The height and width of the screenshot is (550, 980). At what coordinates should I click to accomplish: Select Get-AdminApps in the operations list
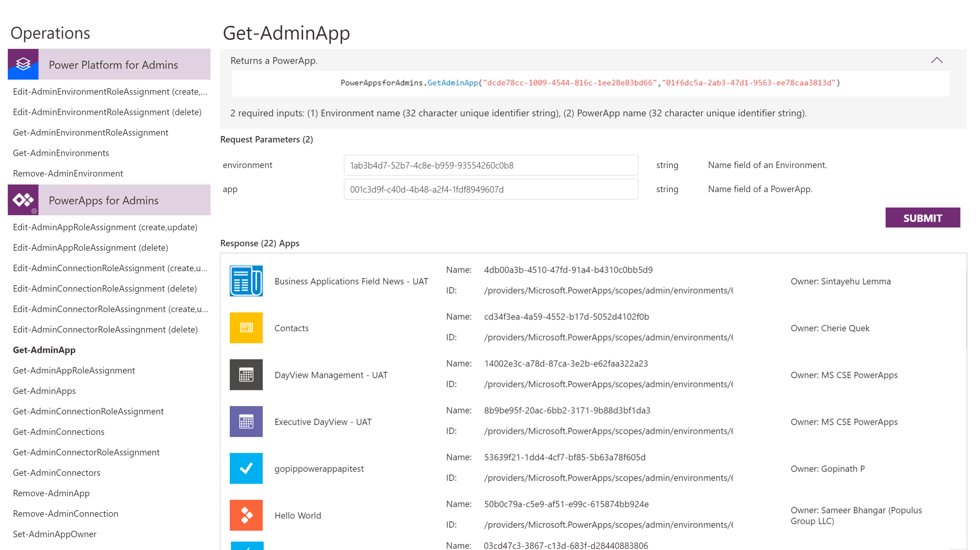click(44, 391)
